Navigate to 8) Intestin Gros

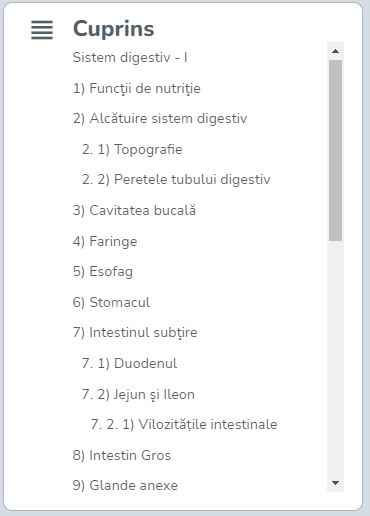[x=122, y=455]
